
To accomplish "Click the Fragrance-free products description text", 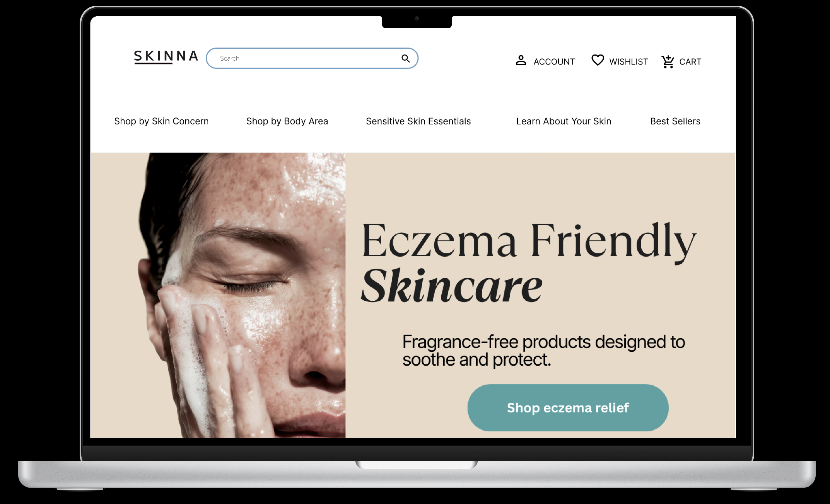I will pyautogui.click(x=543, y=351).
